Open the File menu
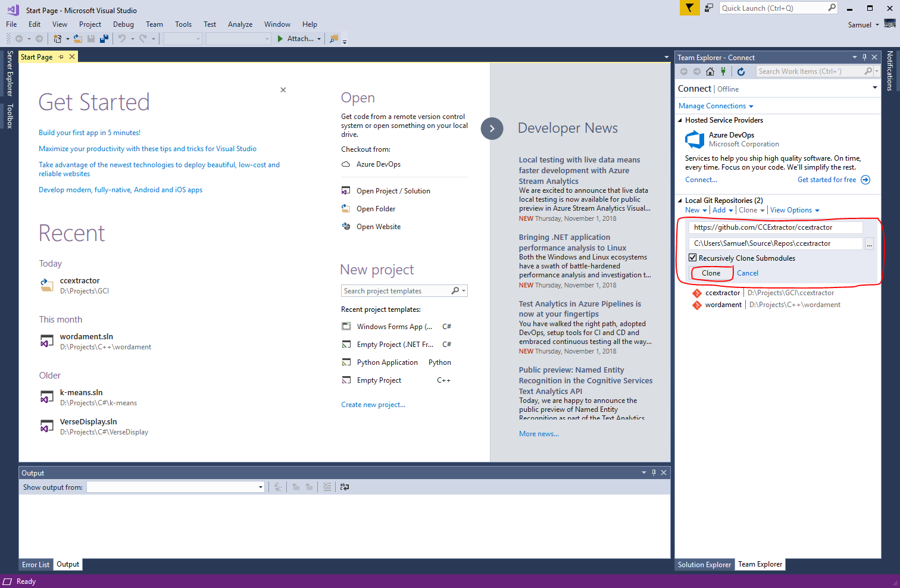Screen dimensions: 900x588 11,24
